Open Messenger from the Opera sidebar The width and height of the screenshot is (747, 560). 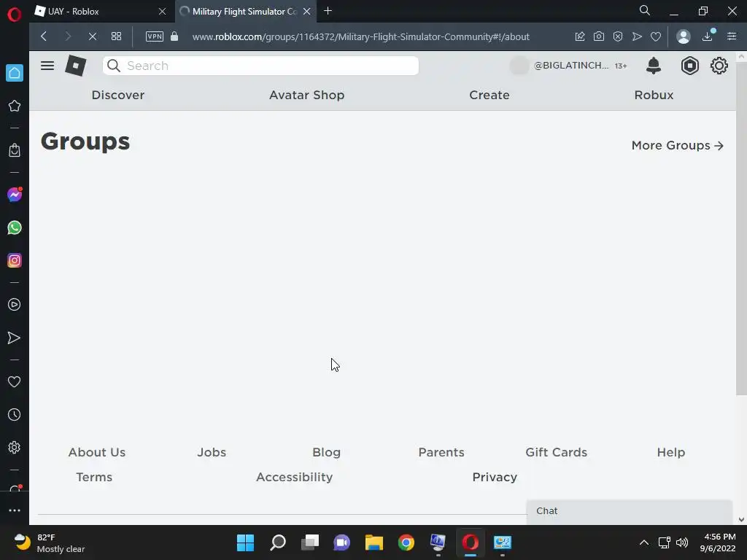[x=15, y=195]
